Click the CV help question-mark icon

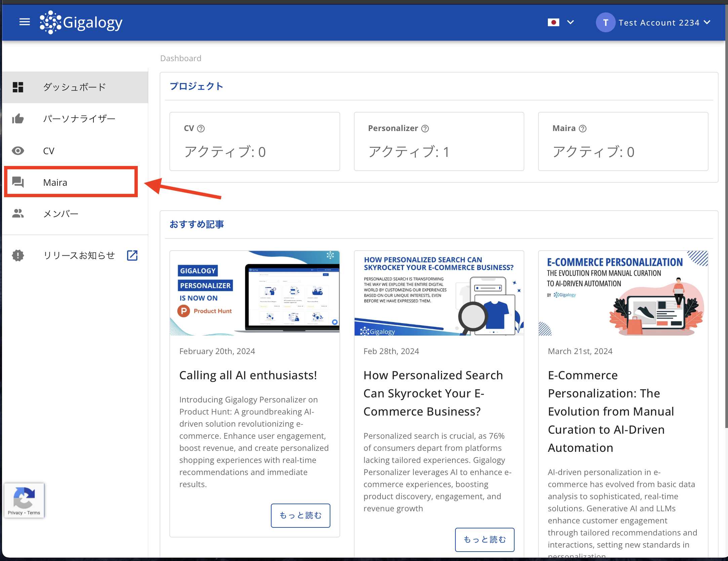tap(201, 129)
